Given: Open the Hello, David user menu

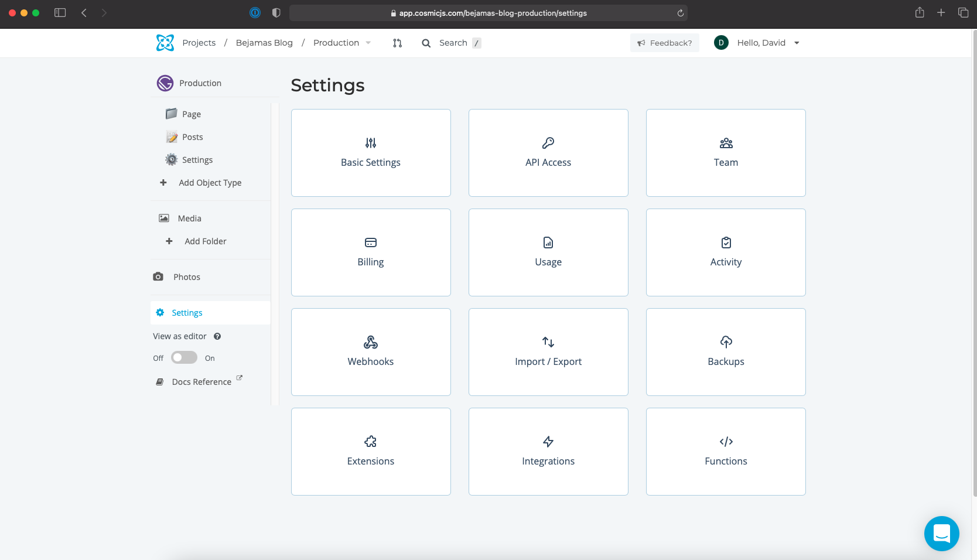Looking at the screenshot, I should (757, 43).
